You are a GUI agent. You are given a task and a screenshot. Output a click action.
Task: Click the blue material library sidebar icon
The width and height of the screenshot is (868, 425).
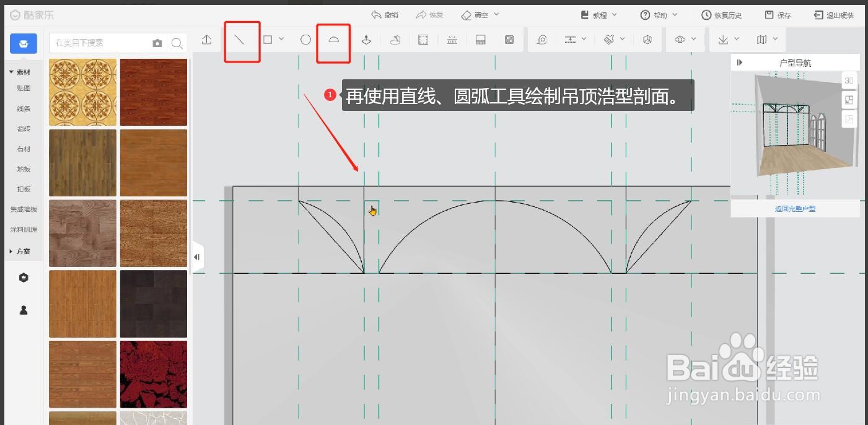(24, 44)
